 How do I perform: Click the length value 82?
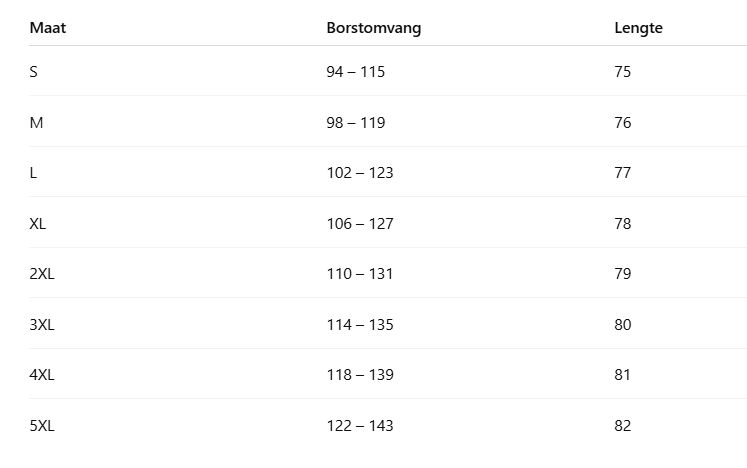622,425
